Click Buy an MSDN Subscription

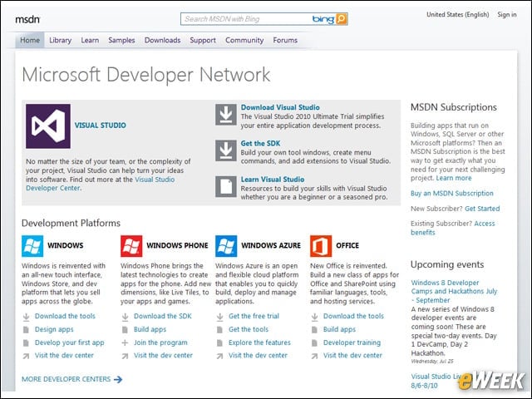(x=452, y=194)
